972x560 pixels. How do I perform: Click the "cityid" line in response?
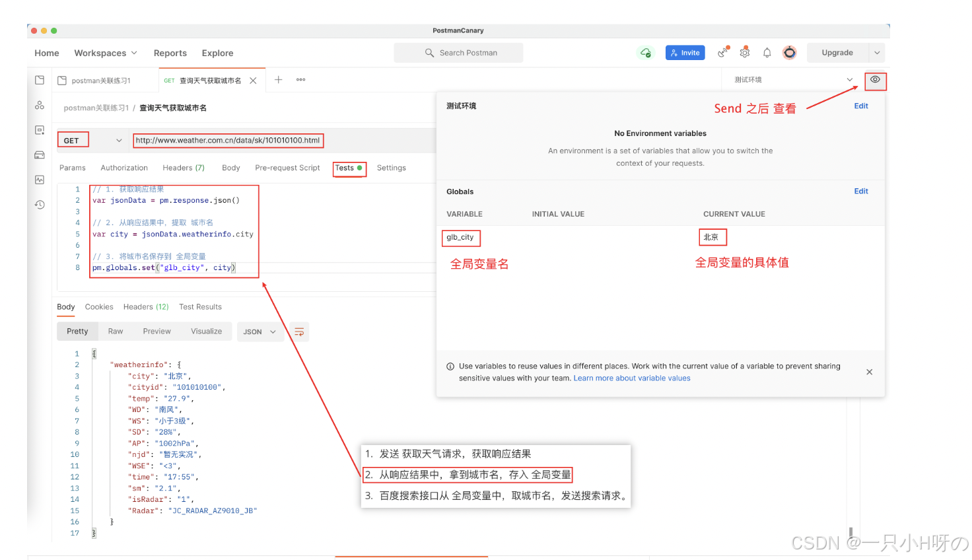(176, 387)
